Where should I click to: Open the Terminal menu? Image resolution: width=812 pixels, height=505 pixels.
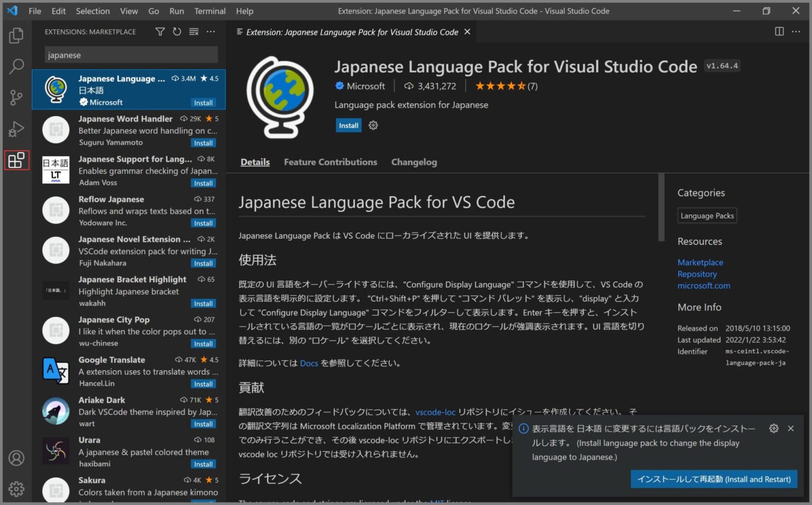(209, 11)
